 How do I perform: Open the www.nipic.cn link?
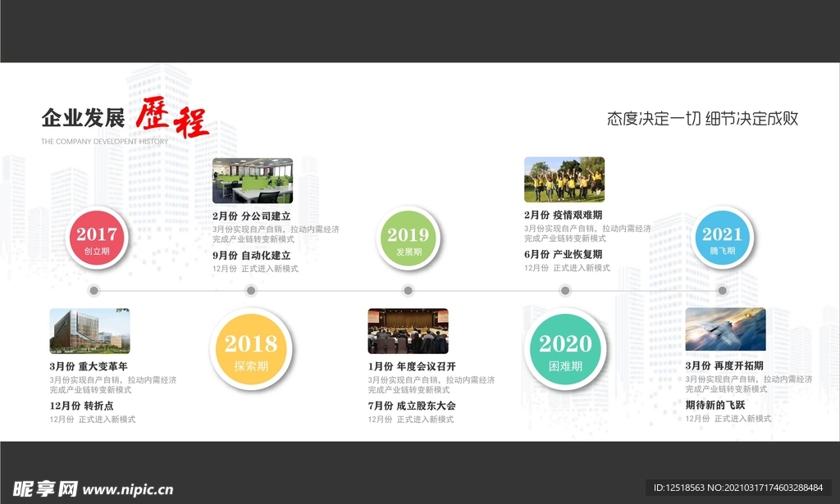tap(127, 490)
